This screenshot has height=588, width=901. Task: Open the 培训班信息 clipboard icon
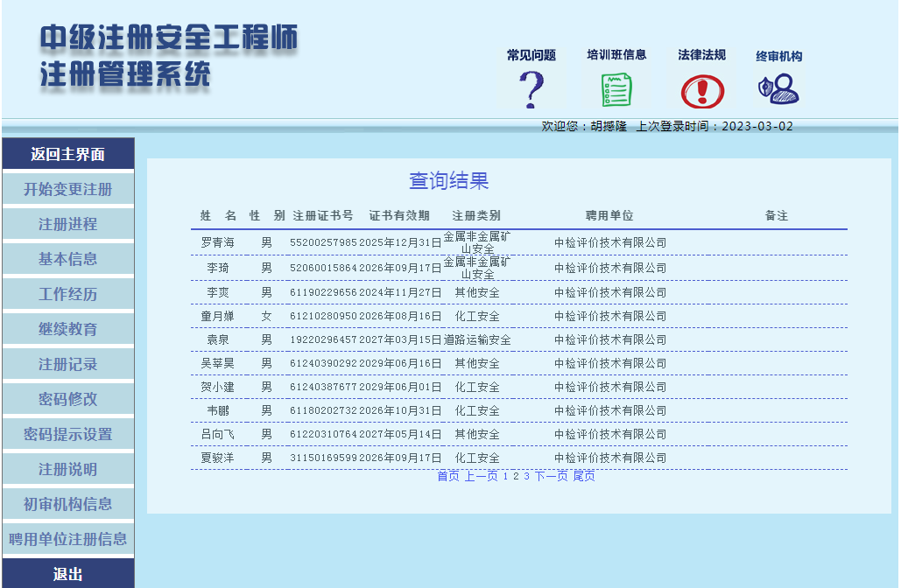click(x=615, y=87)
